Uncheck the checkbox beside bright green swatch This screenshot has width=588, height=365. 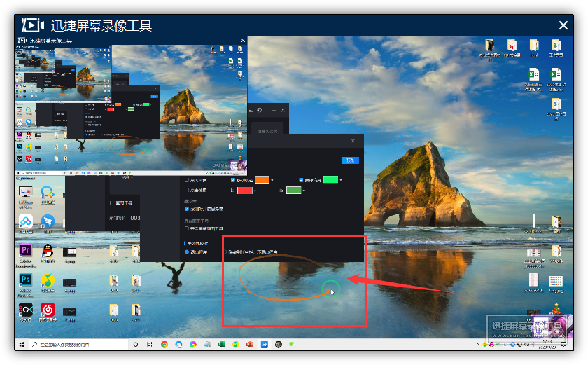click(x=302, y=180)
